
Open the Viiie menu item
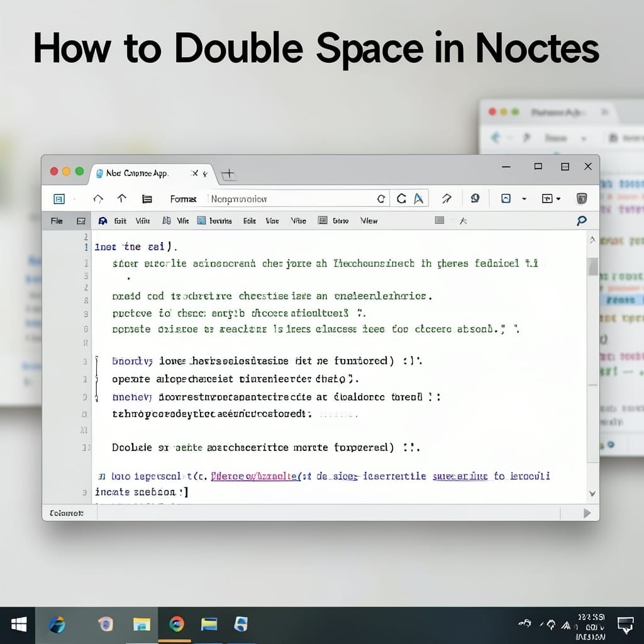click(x=299, y=221)
